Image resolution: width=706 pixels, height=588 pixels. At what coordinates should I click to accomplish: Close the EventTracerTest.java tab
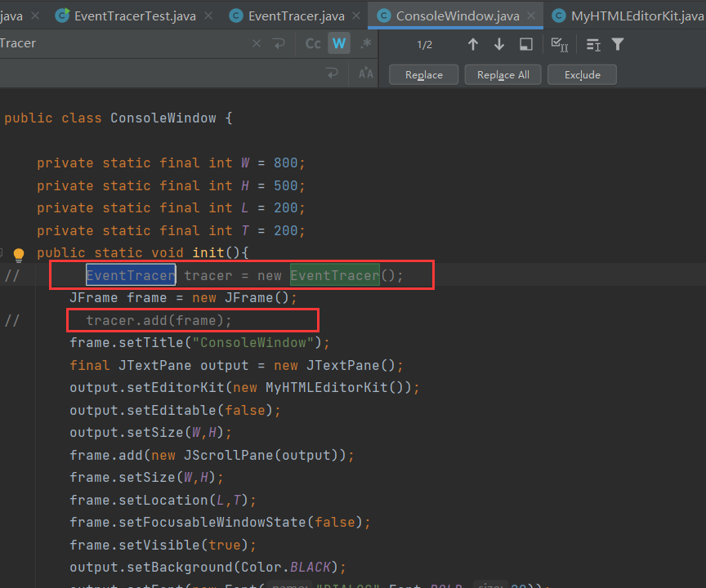point(208,16)
